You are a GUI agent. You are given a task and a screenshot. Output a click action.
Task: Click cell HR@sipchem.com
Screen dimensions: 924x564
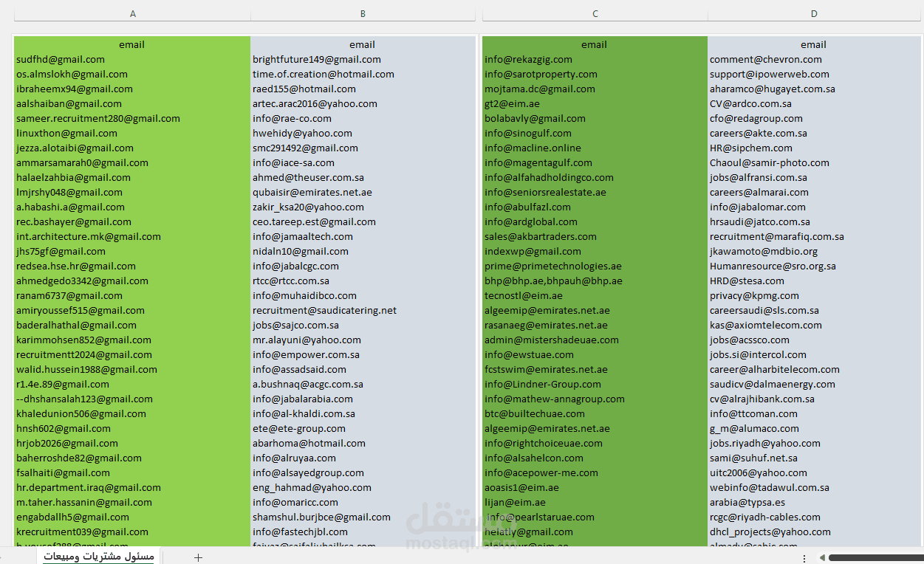pos(814,148)
